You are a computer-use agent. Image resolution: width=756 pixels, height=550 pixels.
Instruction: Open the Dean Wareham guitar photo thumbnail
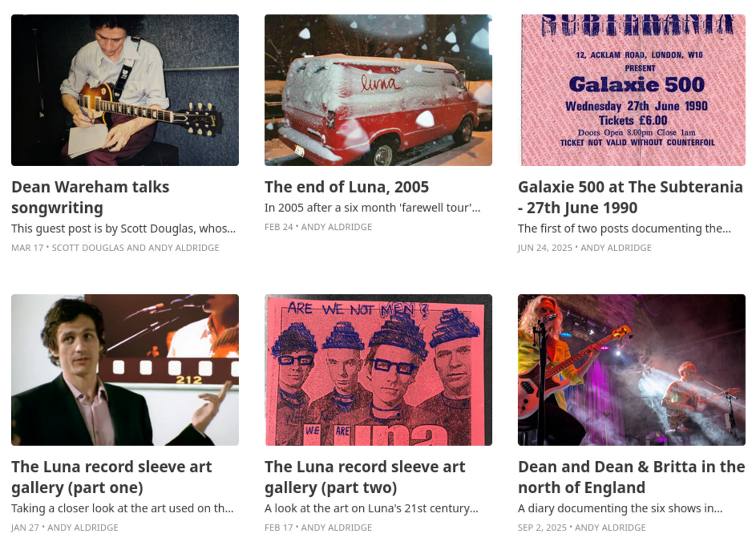click(125, 90)
